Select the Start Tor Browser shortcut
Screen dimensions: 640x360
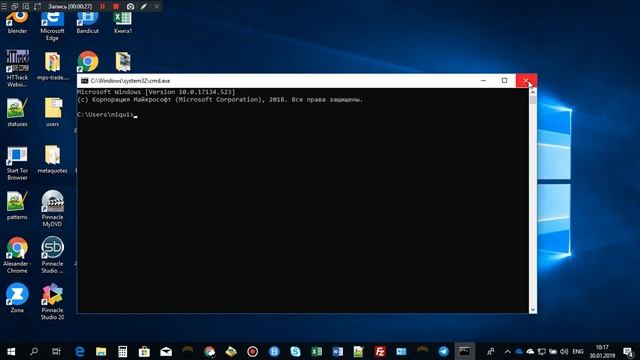[17, 163]
